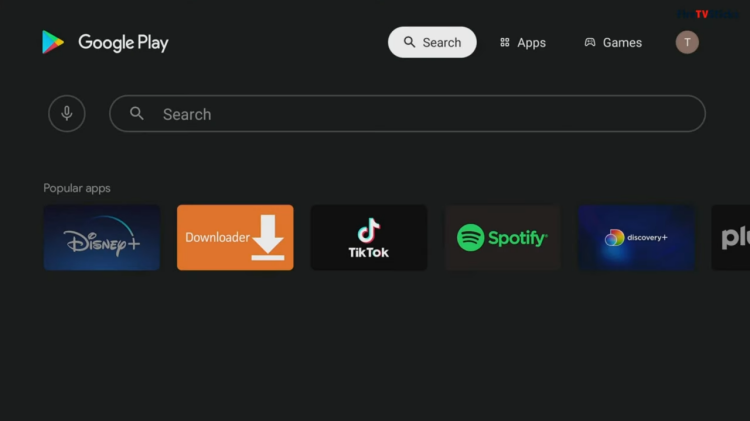Click the magnifier icon in search field
Screen dimensions: 750x421
pos(137,113)
